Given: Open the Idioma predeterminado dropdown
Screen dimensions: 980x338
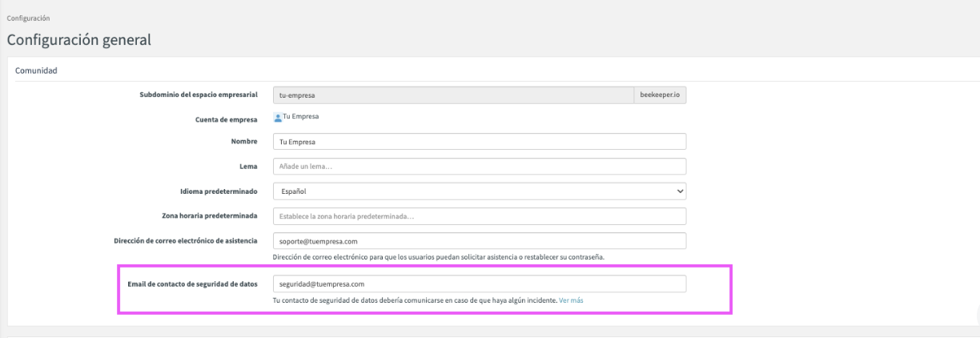Looking at the screenshot, I should (480, 191).
